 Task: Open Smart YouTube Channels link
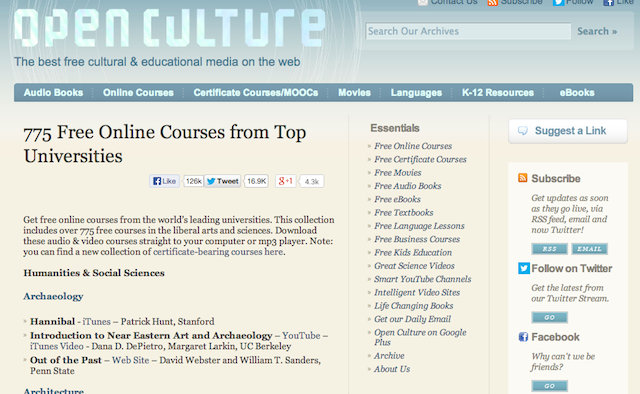[422, 279]
